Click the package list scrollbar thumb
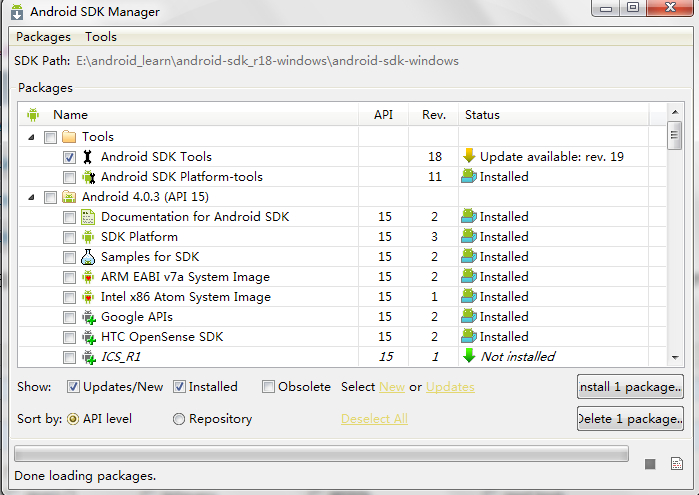699x495 pixels. coord(674,135)
